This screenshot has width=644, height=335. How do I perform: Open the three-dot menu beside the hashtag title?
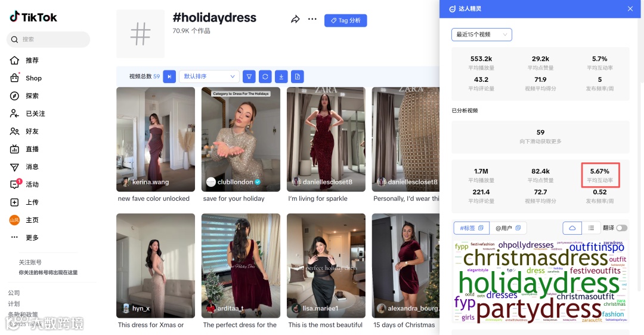[312, 19]
